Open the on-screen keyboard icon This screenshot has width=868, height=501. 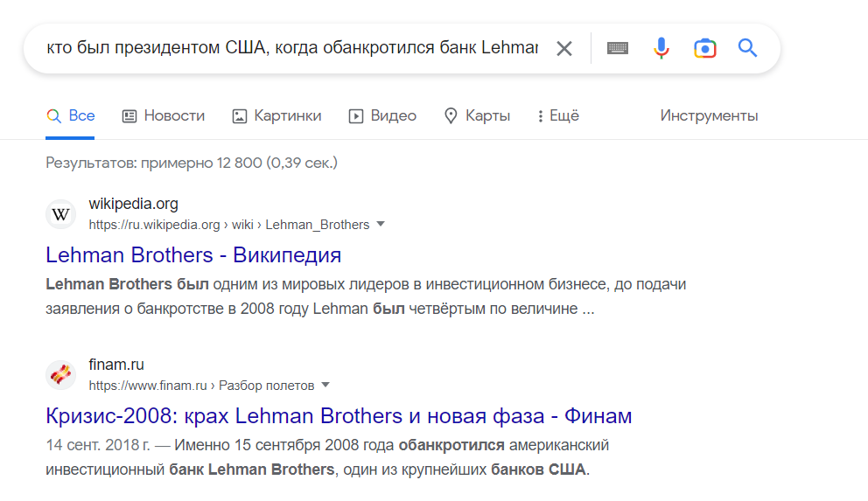click(x=617, y=48)
